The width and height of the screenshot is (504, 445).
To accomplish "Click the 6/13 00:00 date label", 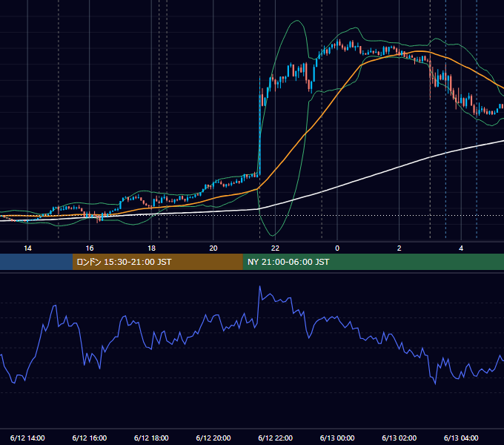I will coord(337,438).
